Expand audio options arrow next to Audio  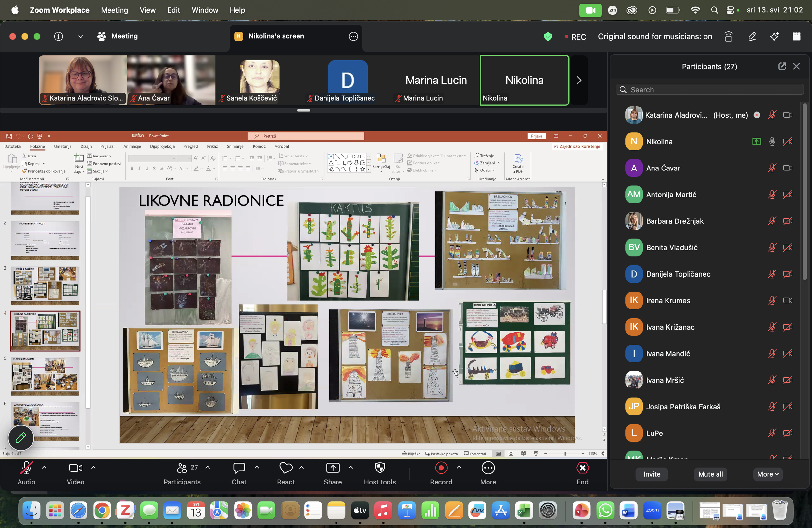coord(44,467)
